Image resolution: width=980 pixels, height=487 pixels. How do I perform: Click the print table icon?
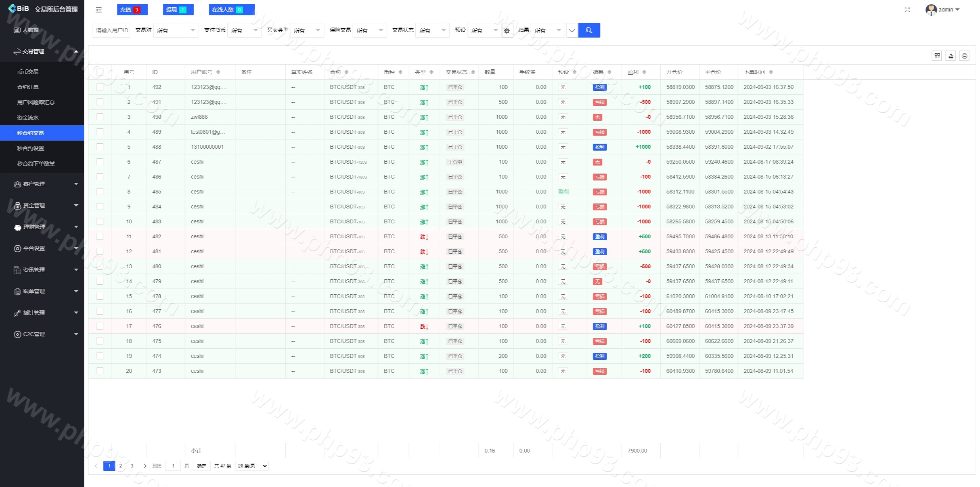964,56
